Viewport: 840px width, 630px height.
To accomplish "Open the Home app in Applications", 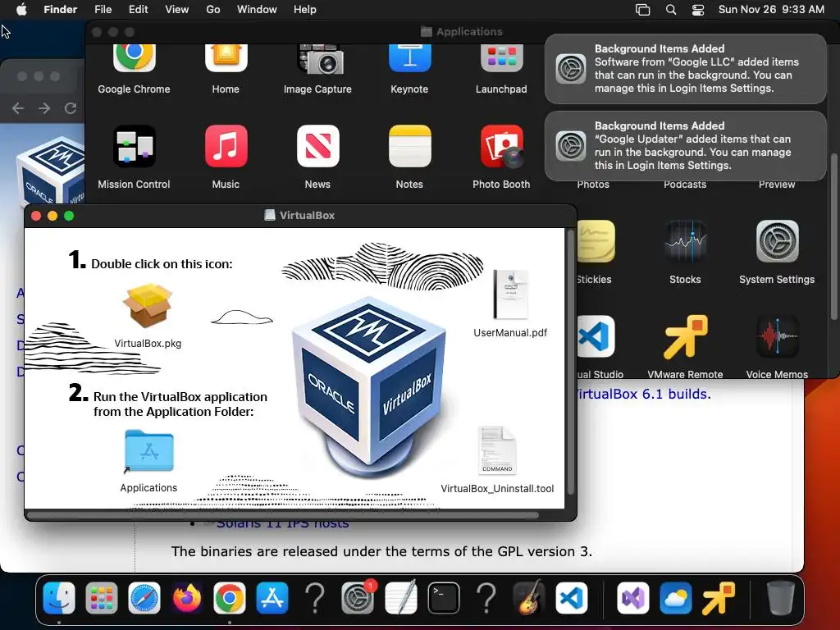I will coord(226,58).
